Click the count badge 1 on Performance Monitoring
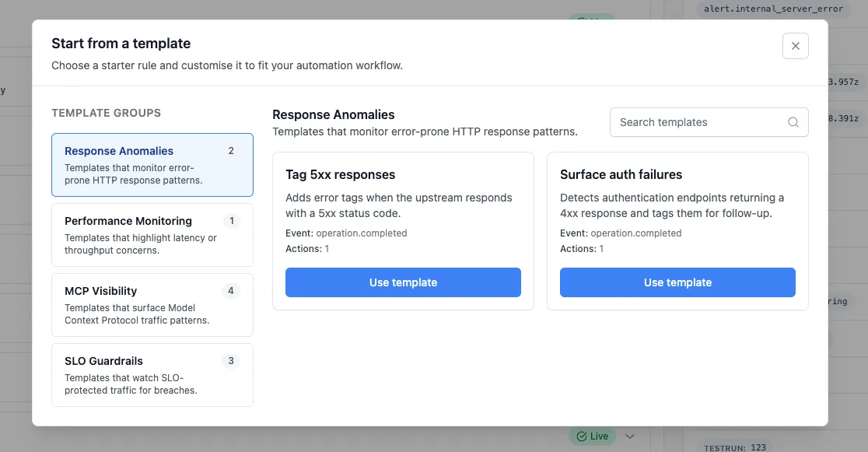 pos(231,221)
